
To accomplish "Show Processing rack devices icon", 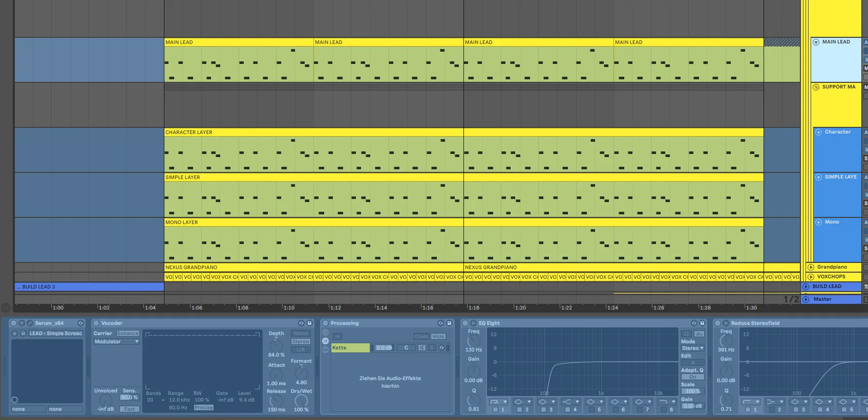I will pos(325,349).
